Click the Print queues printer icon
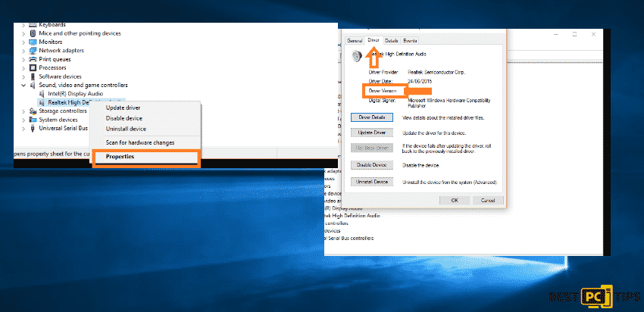This screenshot has width=644, height=312. click(33, 59)
